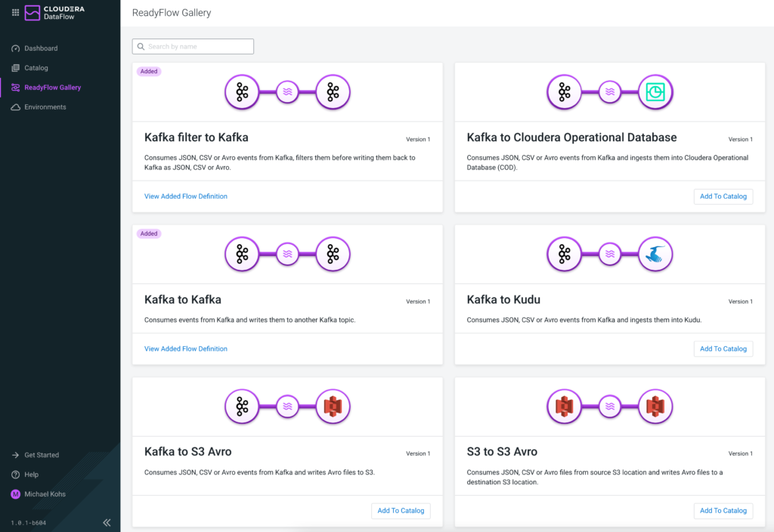Click the Kudu destination icon
This screenshot has height=532, width=774.
(x=655, y=255)
